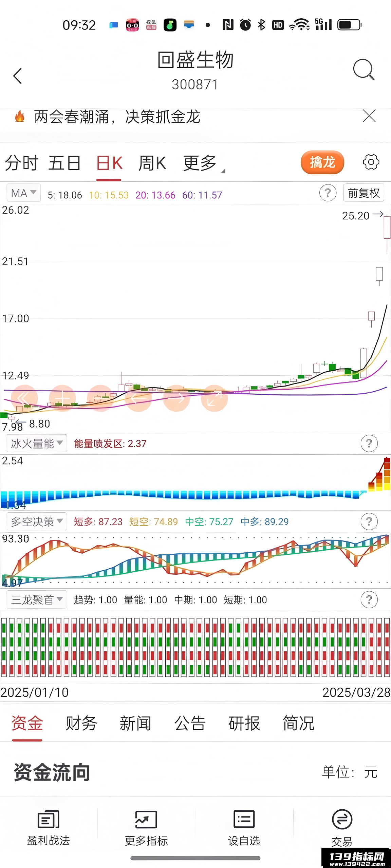Expand the 多空决策 indicator dropdown
This screenshot has height=868, width=391.
click(x=37, y=521)
